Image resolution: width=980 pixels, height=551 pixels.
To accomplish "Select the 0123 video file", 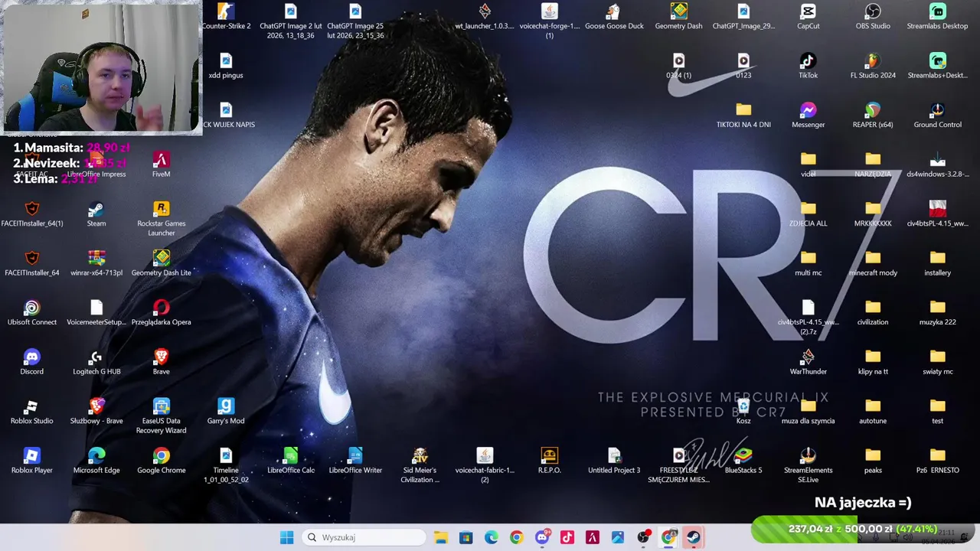I will [x=743, y=66].
